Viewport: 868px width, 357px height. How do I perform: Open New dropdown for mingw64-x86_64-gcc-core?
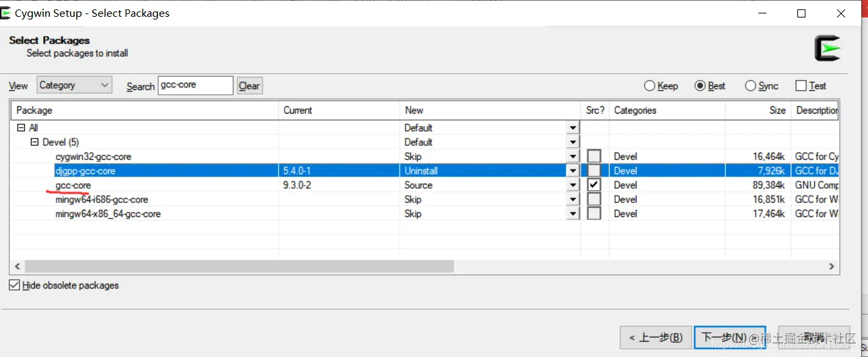click(x=573, y=214)
